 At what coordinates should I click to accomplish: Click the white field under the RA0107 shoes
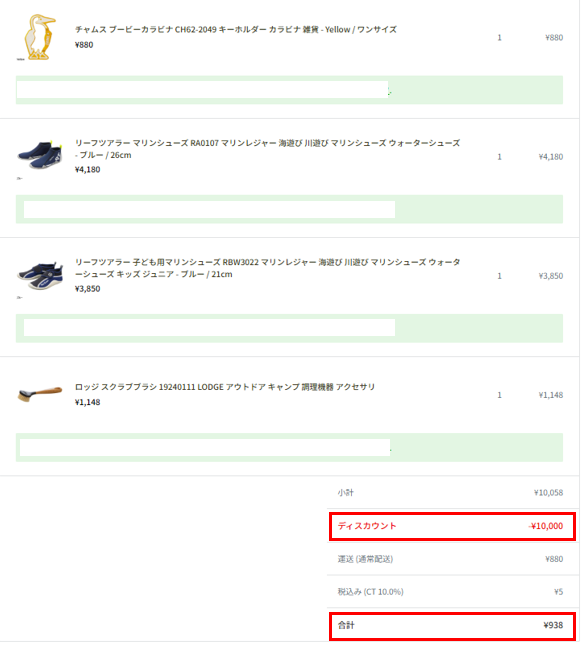[209, 209]
